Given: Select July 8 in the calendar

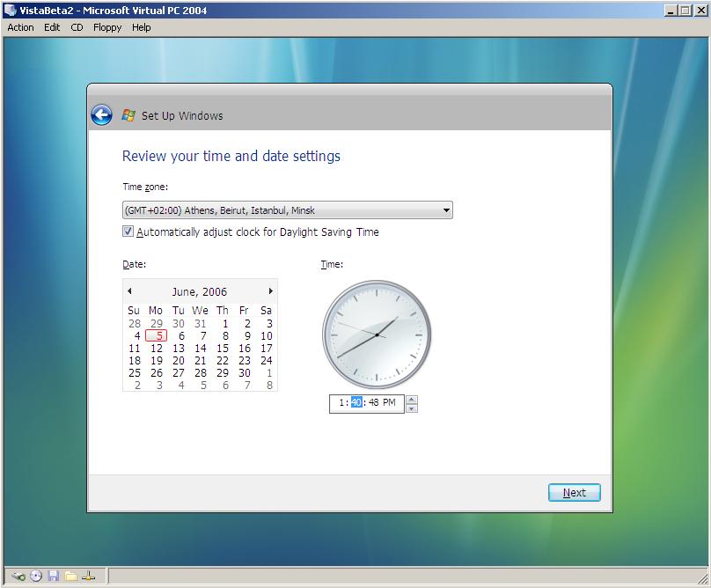Looking at the screenshot, I should 269,385.
